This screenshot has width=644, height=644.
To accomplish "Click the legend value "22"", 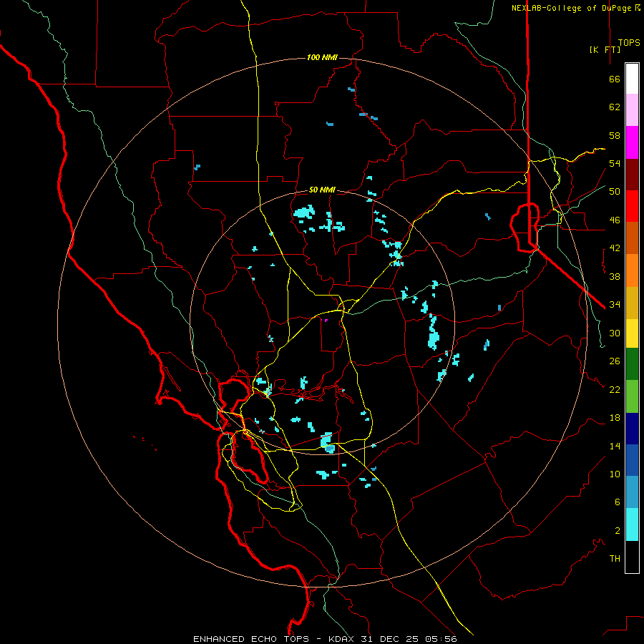I will pos(615,389).
